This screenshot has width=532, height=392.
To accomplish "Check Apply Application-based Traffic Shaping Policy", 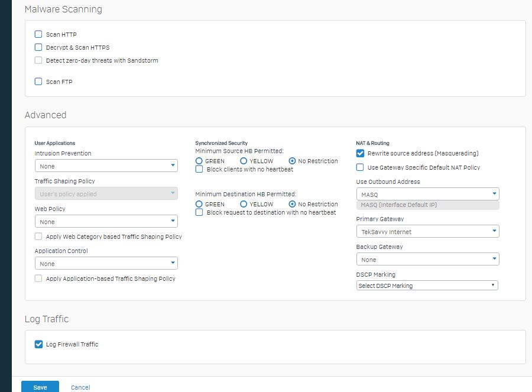I will click(x=38, y=278).
